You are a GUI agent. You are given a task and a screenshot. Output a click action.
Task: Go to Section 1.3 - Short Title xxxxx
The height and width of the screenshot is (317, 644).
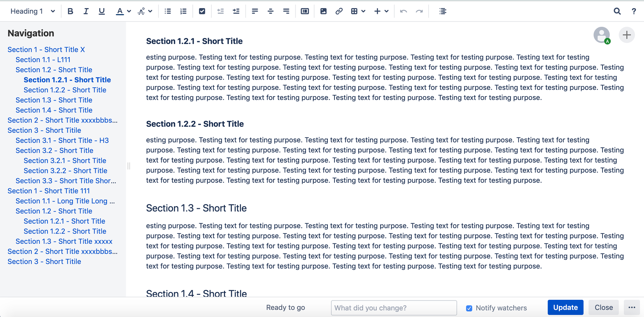coord(64,242)
